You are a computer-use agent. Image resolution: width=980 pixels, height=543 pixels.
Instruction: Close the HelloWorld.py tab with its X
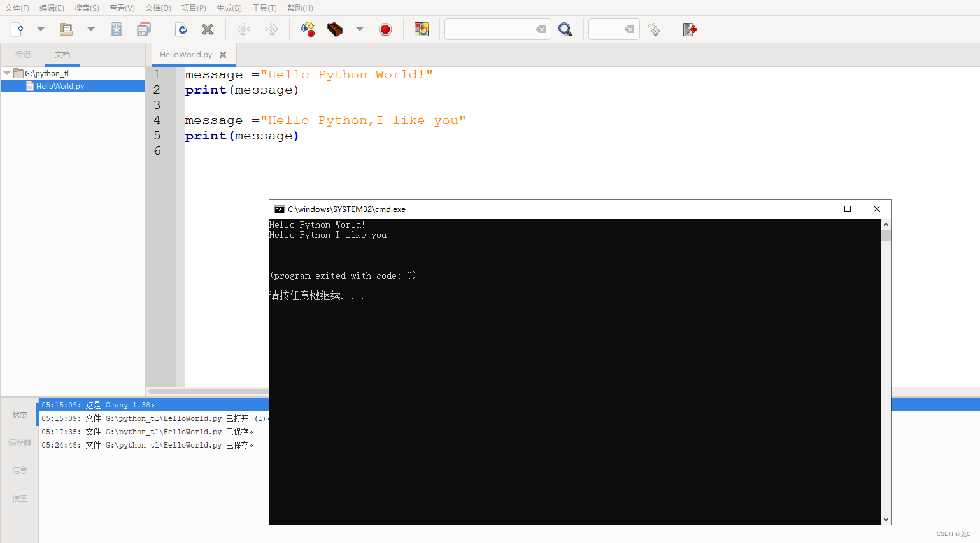point(223,55)
